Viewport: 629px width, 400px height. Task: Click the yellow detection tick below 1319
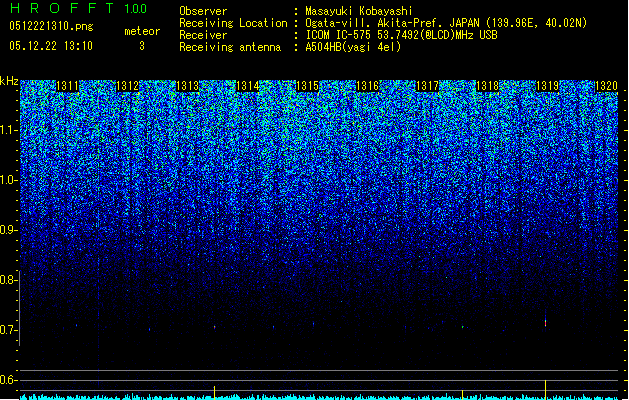coord(546,389)
